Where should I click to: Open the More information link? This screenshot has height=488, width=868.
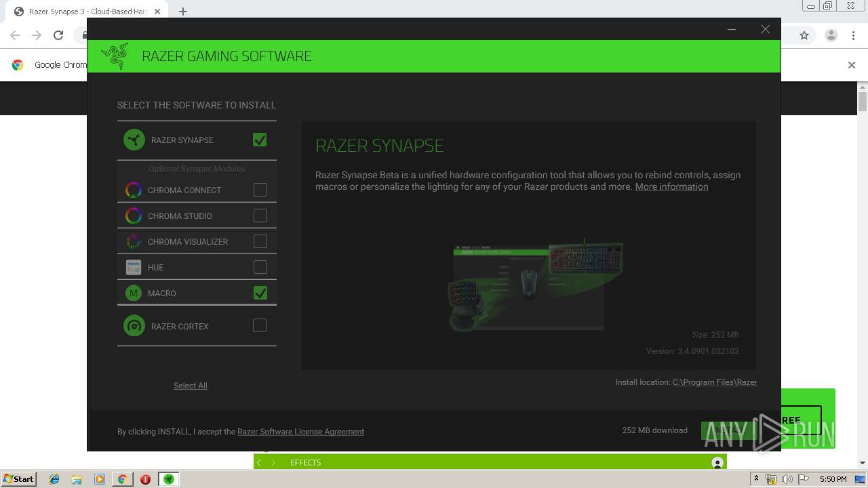(x=671, y=186)
